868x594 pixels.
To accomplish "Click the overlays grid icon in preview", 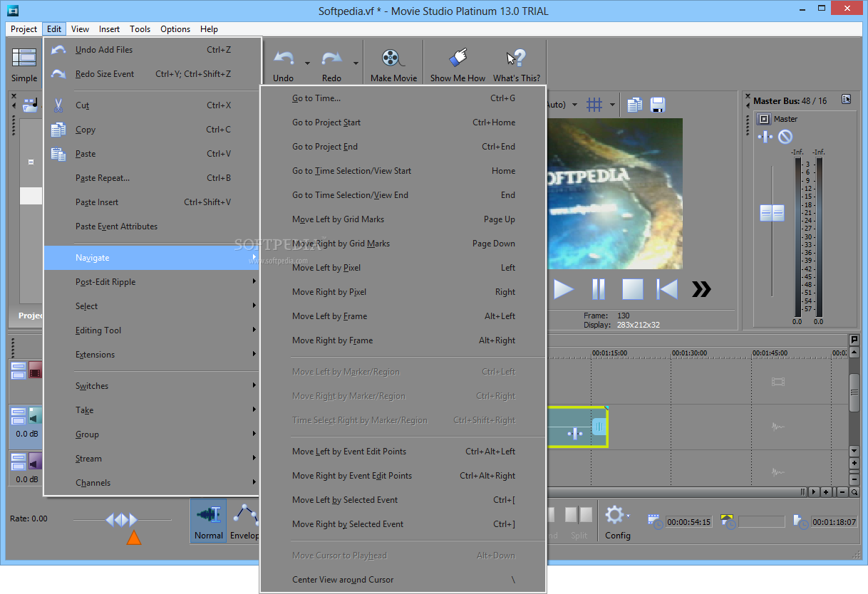I will click(x=594, y=105).
